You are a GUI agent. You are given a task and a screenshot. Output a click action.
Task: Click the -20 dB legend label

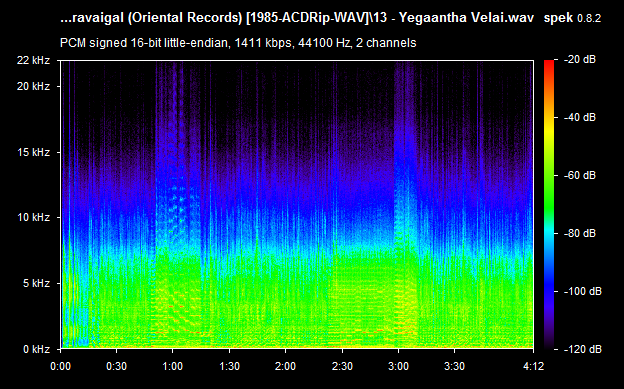click(581, 59)
